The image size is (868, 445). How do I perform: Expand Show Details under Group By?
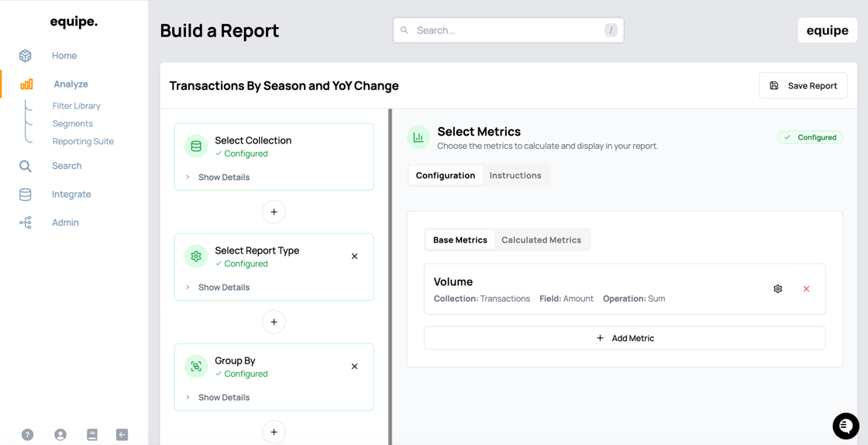tap(219, 398)
